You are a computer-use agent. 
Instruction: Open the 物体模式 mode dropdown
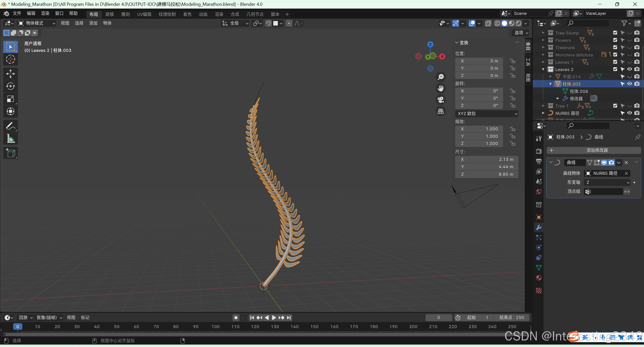click(36, 23)
